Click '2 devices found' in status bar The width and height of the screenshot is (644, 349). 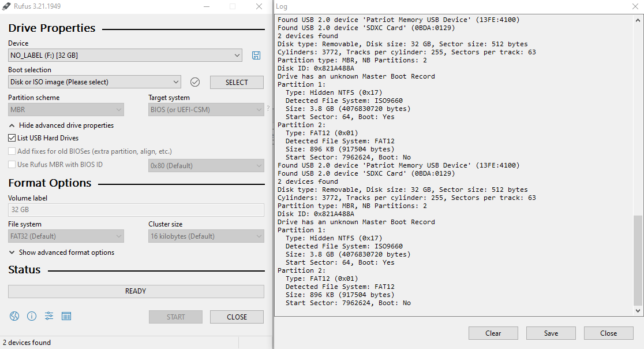pos(27,343)
